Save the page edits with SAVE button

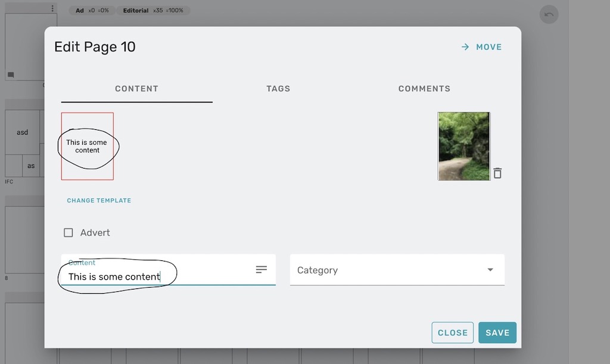pos(497,332)
